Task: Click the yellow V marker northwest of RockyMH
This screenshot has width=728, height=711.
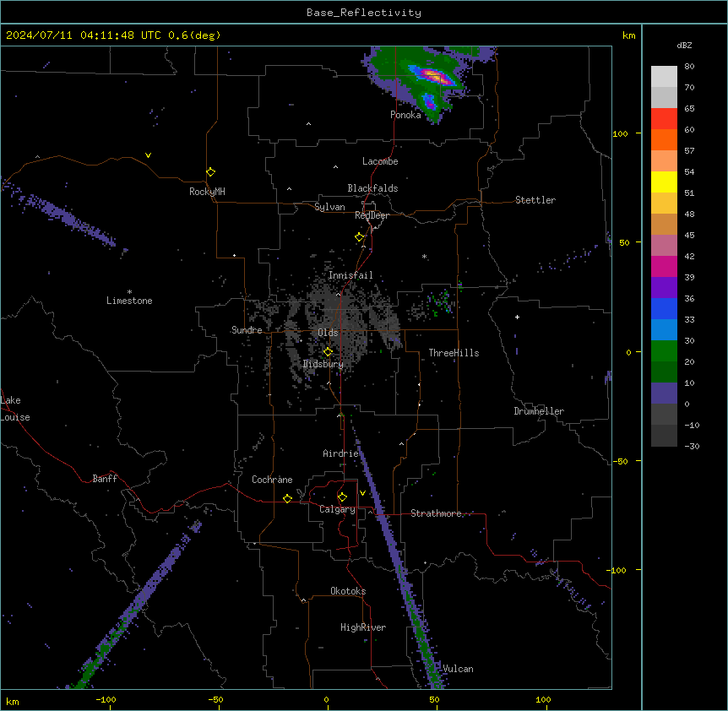Action: pyautogui.click(x=148, y=155)
